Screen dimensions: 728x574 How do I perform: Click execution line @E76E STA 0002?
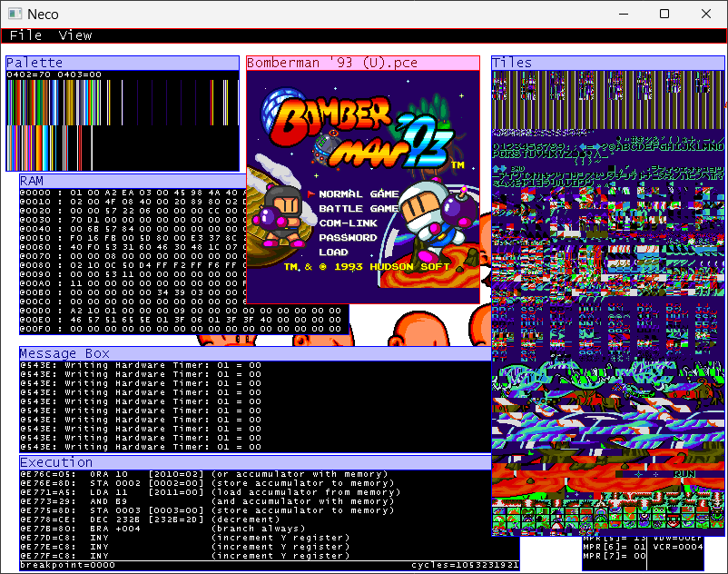tap(207, 483)
